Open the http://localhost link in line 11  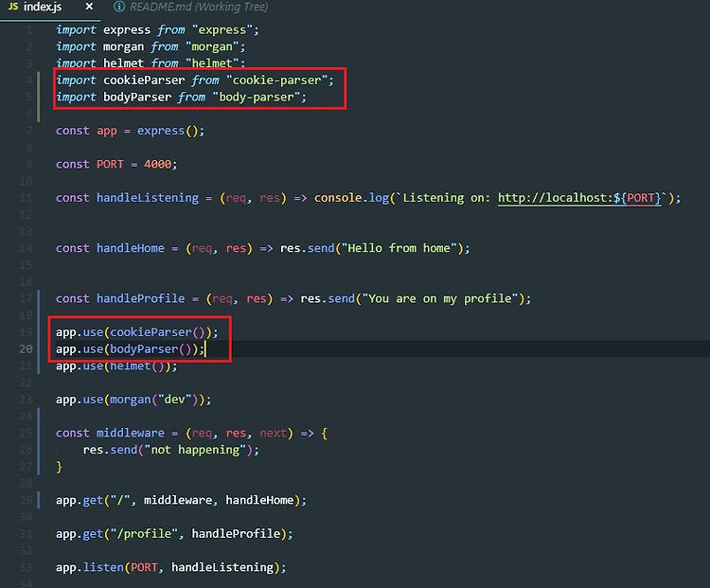[x=579, y=198]
